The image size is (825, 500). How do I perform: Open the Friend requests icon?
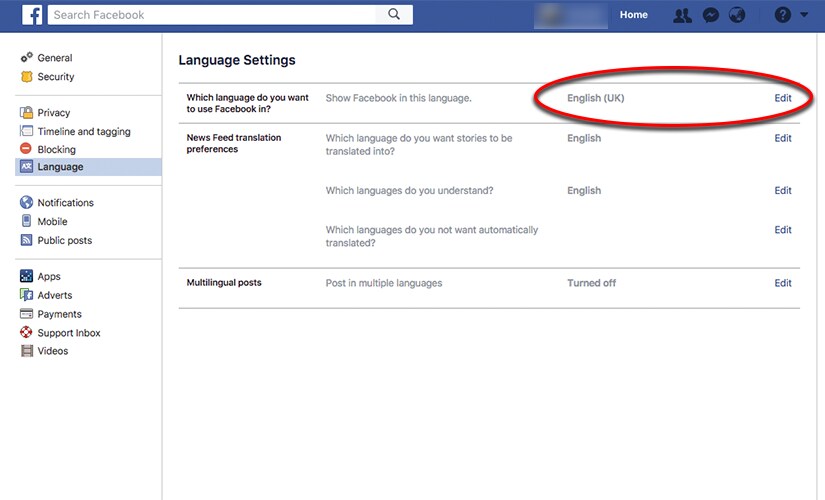tap(682, 15)
